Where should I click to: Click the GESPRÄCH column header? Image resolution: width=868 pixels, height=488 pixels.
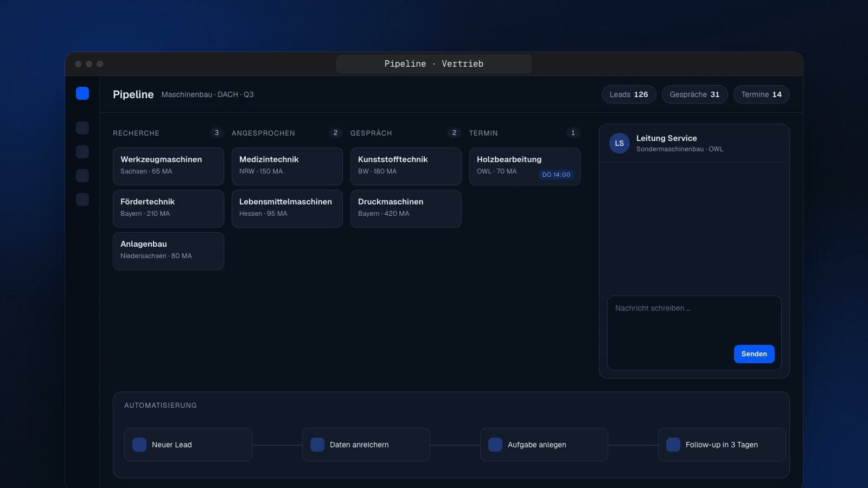371,133
